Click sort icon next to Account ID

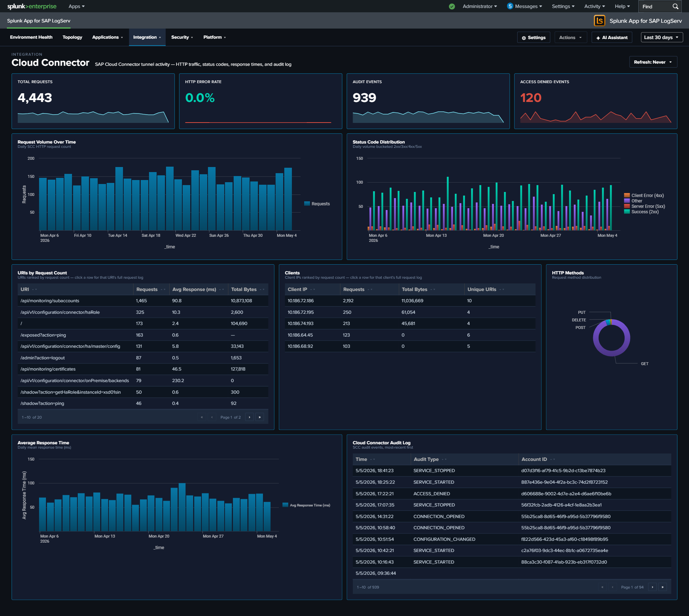[x=553, y=459]
